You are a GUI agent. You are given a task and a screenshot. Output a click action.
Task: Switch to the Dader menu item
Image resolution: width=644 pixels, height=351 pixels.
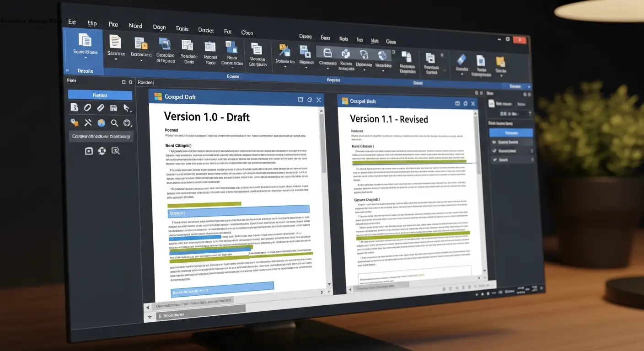coord(206,30)
